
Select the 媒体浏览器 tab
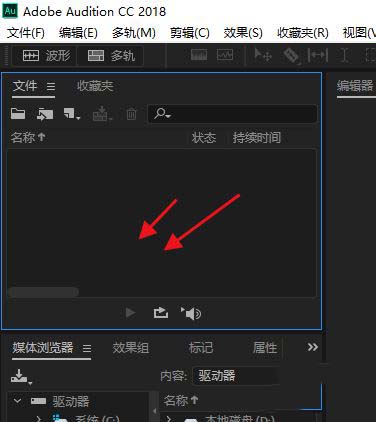(x=43, y=348)
